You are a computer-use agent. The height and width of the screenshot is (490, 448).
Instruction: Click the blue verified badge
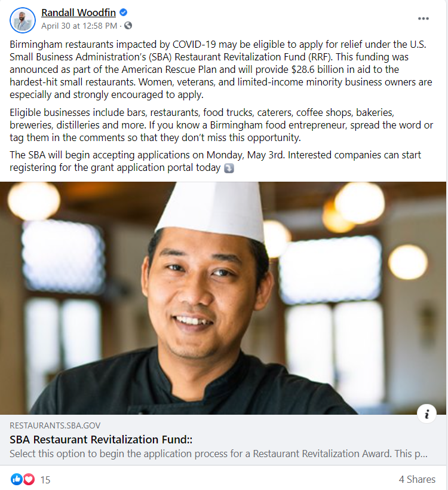click(124, 13)
